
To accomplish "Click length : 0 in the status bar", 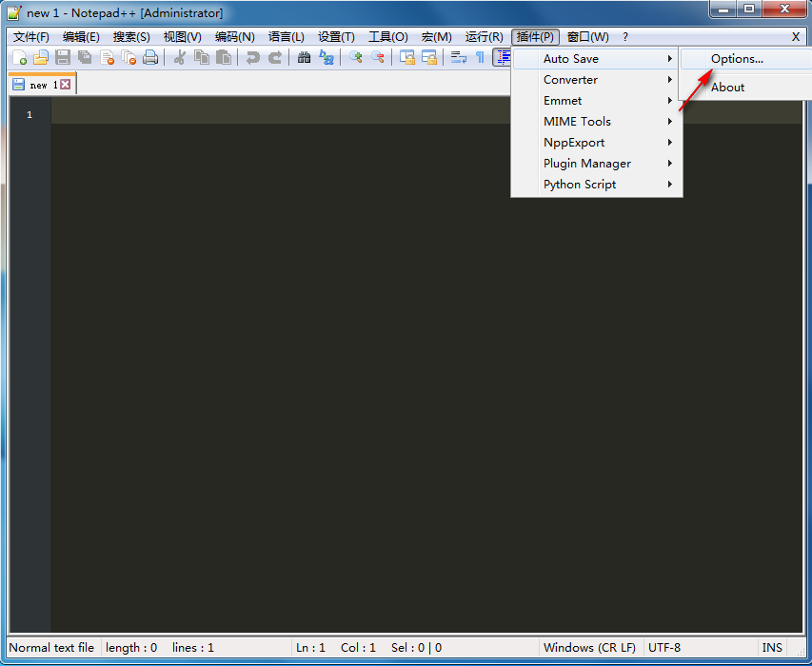I will tap(131, 647).
